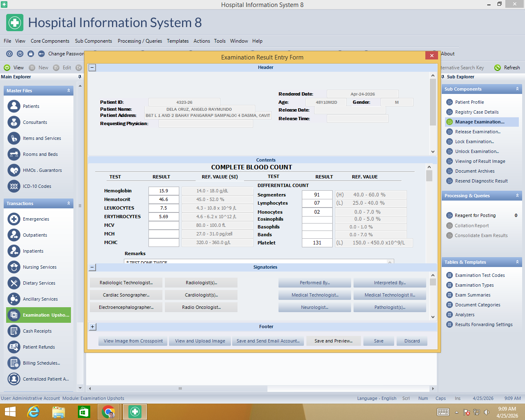The width and height of the screenshot is (525, 420).
Task: Click the green Refresh icon
Action: click(x=498, y=68)
